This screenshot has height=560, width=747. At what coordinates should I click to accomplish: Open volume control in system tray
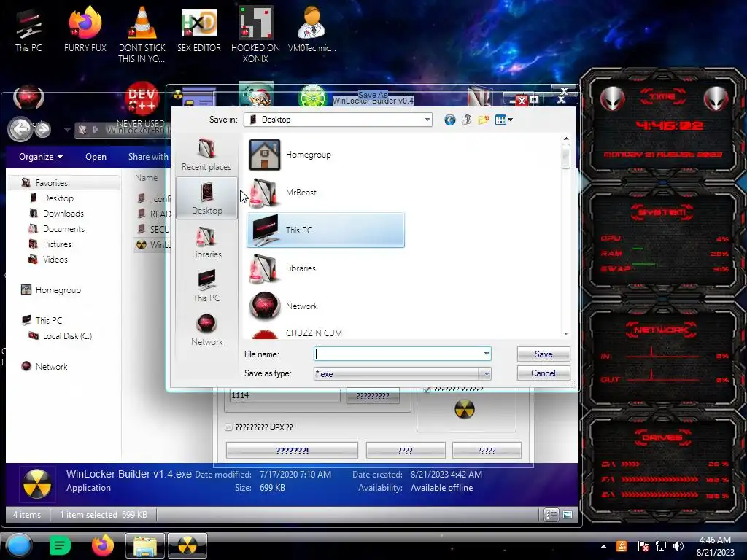coord(678,546)
